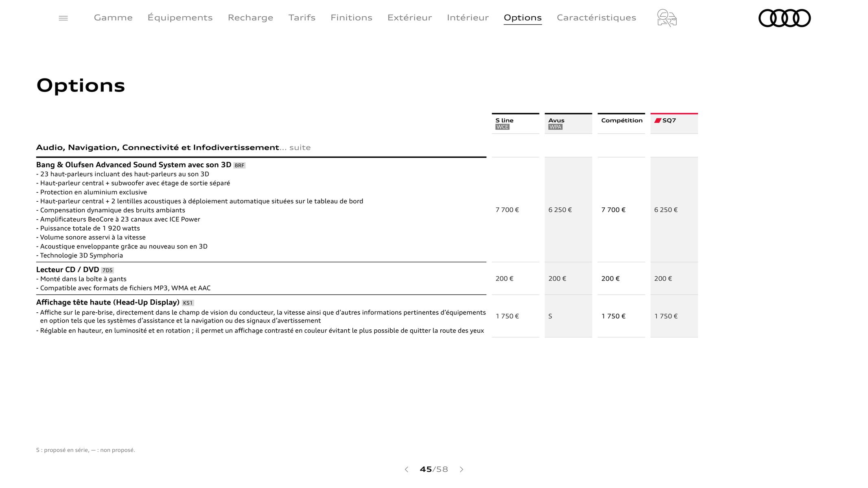Open the Finitions tab

(351, 17)
